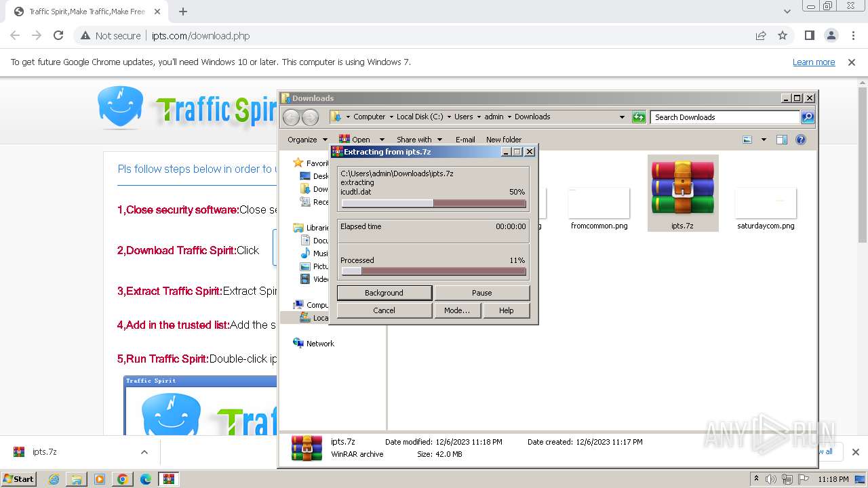Pause the extraction
Viewport: 868px width, 488px height.
pyautogui.click(x=482, y=293)
